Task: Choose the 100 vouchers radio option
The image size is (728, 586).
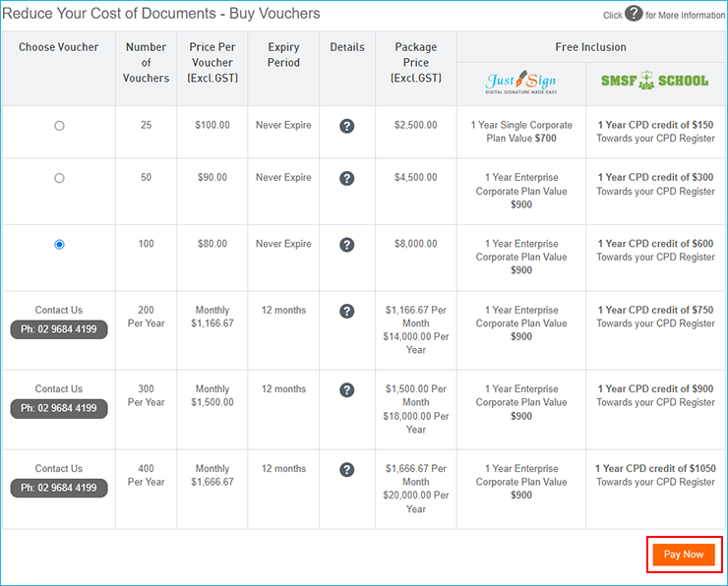Action: point(59,245)
